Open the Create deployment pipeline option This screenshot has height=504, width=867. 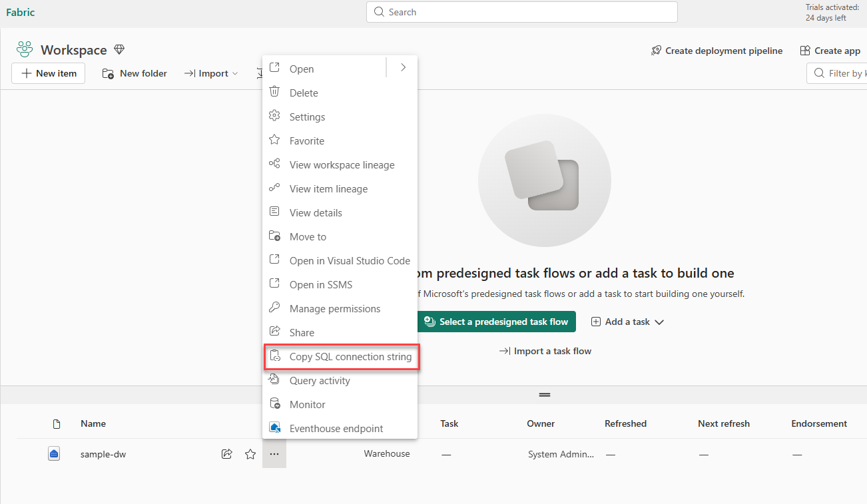(717, 51)
